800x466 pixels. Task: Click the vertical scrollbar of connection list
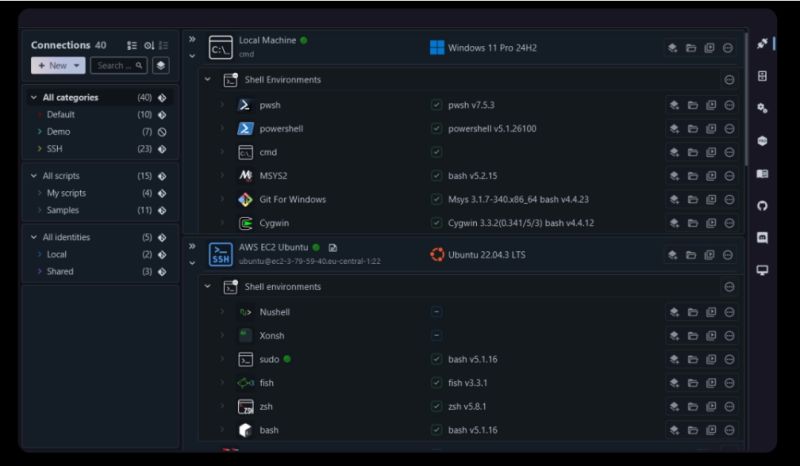pos(745,100)
